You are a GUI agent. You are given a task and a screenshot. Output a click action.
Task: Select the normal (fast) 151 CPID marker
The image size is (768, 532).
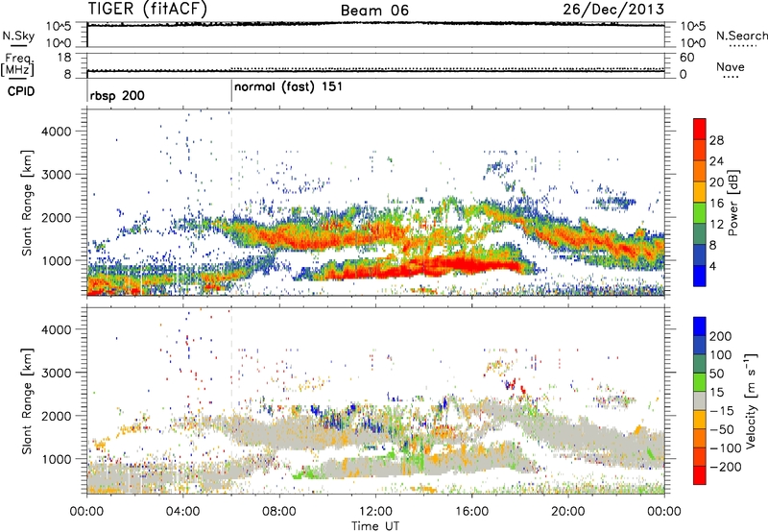tap(289, 87)
